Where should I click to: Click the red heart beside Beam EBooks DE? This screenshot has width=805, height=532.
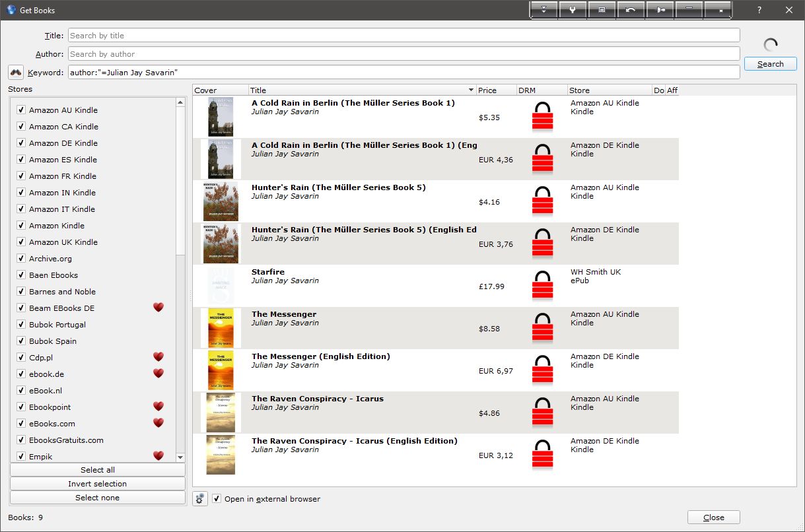(x=158, y=307)
